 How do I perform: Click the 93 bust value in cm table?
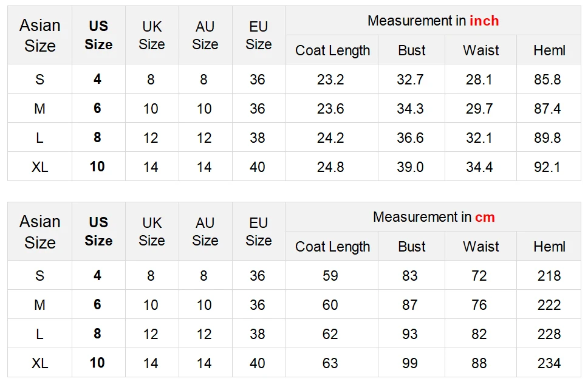(410, 334)
